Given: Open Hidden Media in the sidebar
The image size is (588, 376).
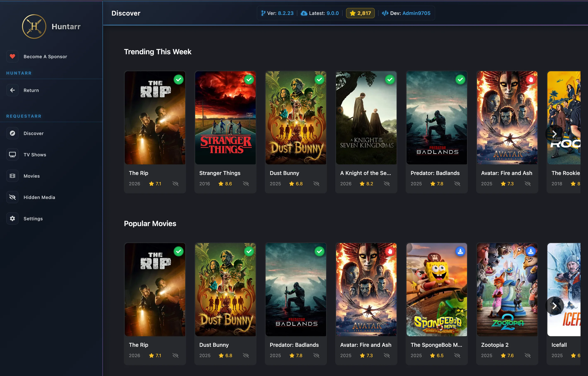Looking at the screenshot, I should coord(51,197).
